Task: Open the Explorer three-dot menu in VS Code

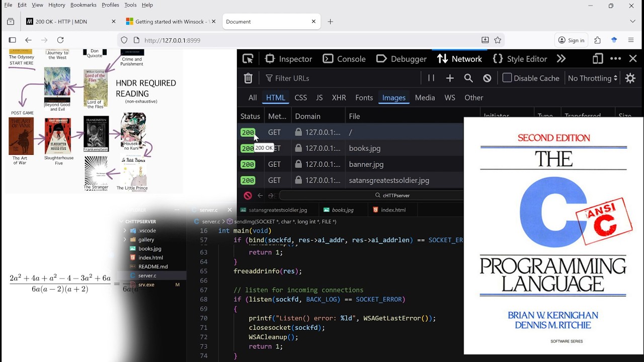Action: pyautogui.click(x=177, y=210)
